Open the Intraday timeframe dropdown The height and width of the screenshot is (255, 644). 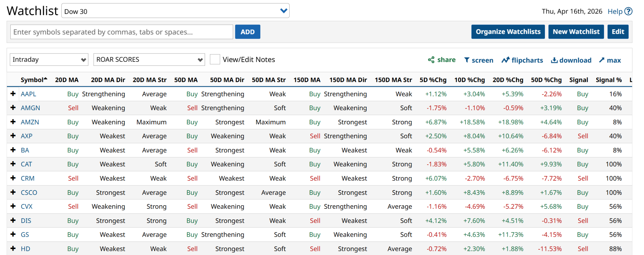point(49,59)
